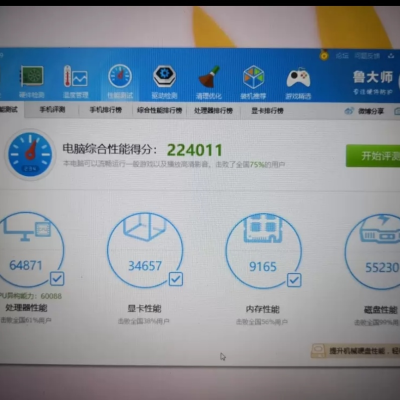Viewport: 400px width, 400px height.
Task: Switch to 手机评测 tab
Action: (x=52, y=109)
